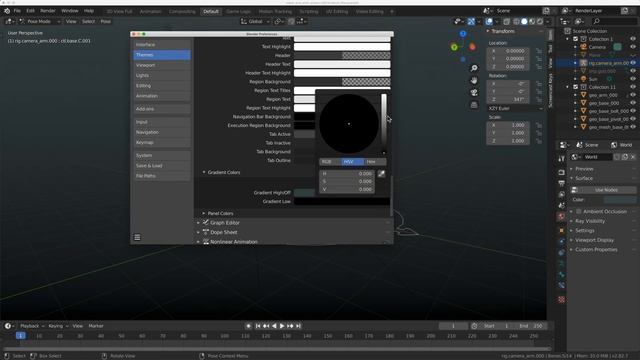This screenshot has height=360, width=640.
Task: Select solid viewport shading mode
Action: 524,22
